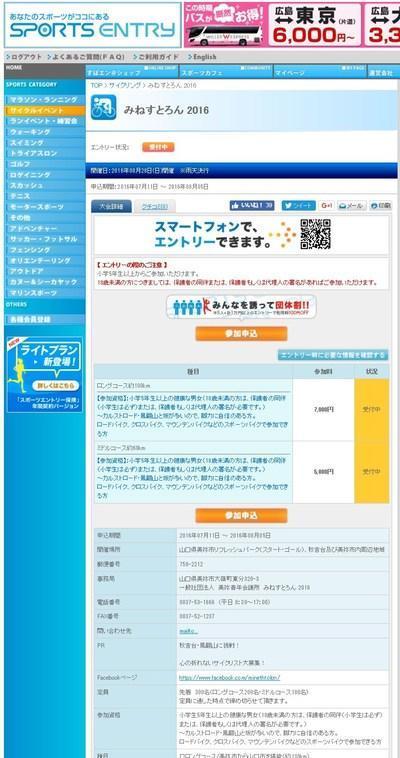
Task: Click the QR code image in banner
Action: click(x=315, y=234)
